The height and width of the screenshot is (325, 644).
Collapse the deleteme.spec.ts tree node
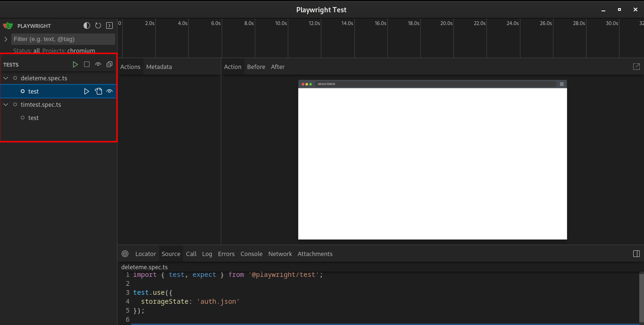pos(6,78)
